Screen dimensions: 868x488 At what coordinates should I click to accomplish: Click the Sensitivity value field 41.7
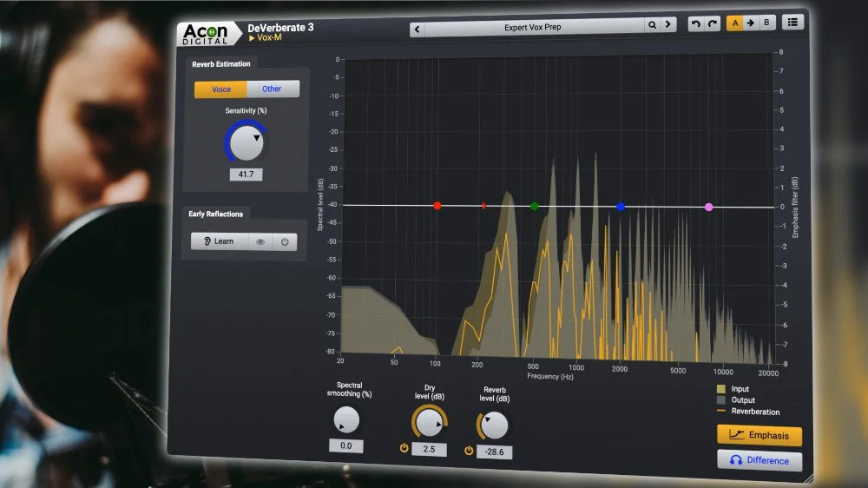(x=246, y=175)
